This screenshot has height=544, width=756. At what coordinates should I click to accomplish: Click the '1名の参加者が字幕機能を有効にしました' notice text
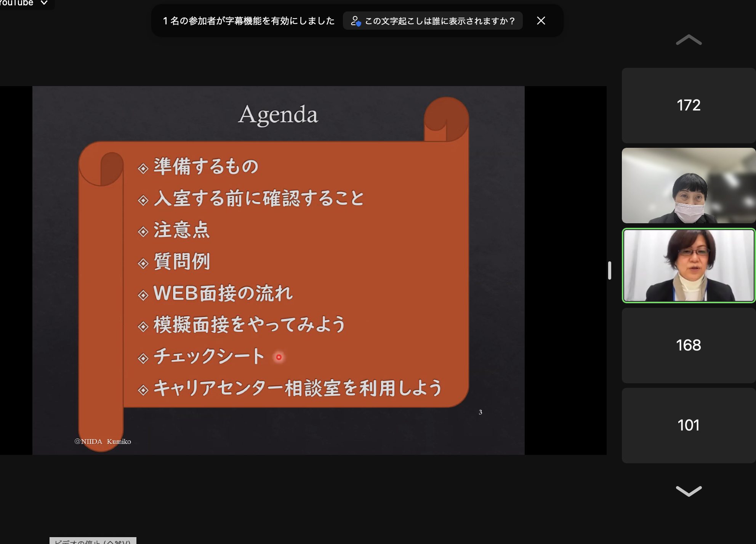(248, 21)
